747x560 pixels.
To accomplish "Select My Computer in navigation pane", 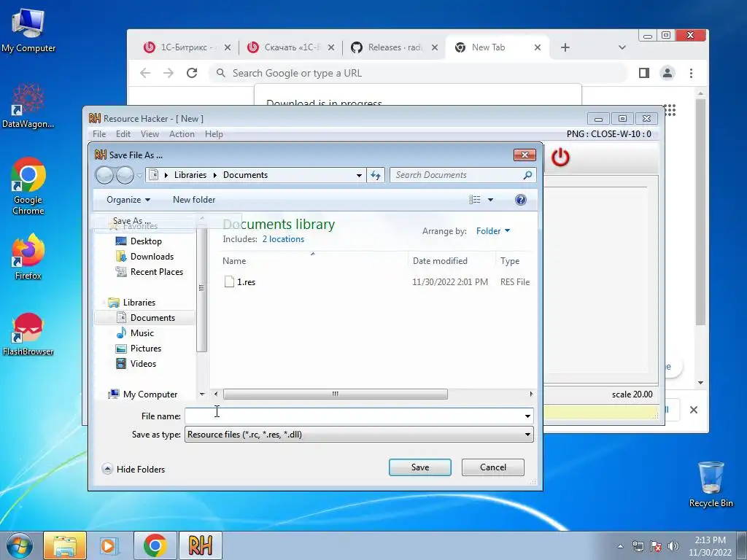I will pyautogui.click(x=150, y=394).
